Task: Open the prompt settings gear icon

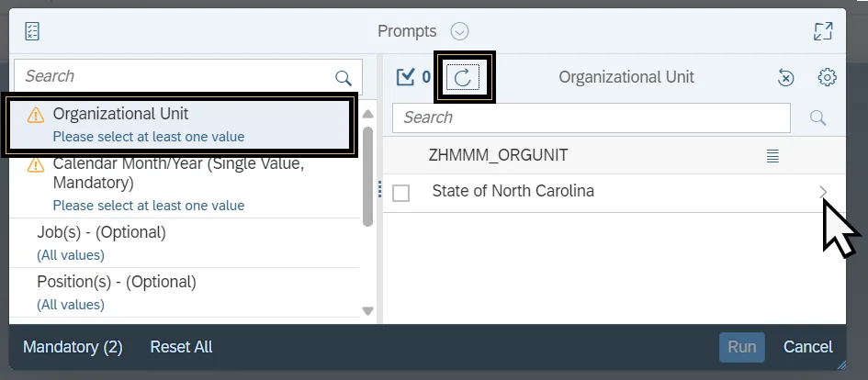Action: 827,77
